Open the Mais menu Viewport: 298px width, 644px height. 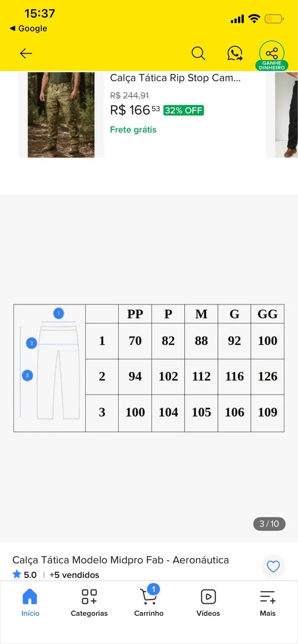click(x=268, y=603)
